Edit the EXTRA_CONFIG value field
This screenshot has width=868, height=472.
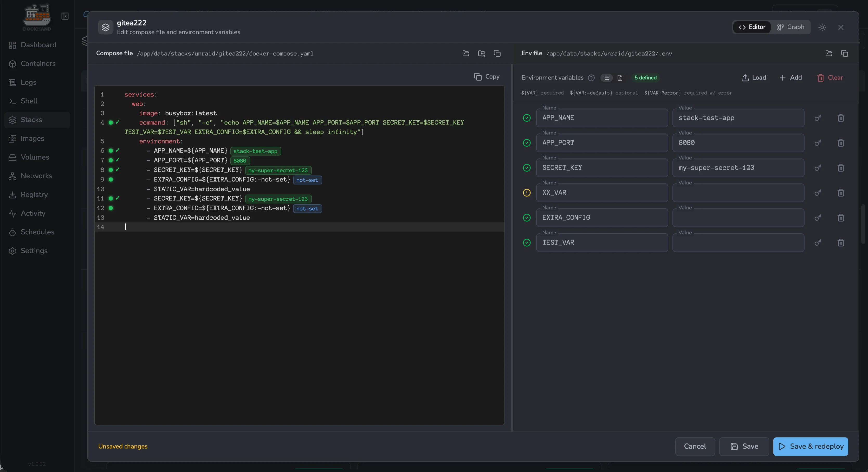(x=738, y=218)
